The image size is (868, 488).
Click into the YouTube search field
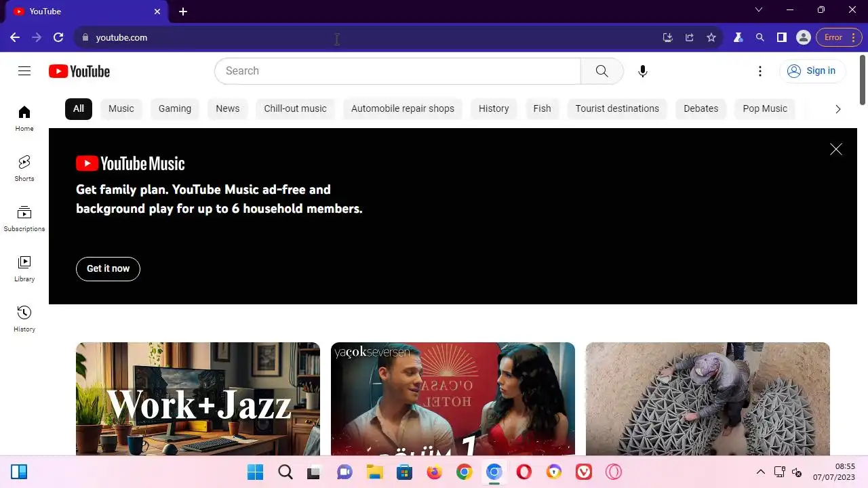pos(397,71)
